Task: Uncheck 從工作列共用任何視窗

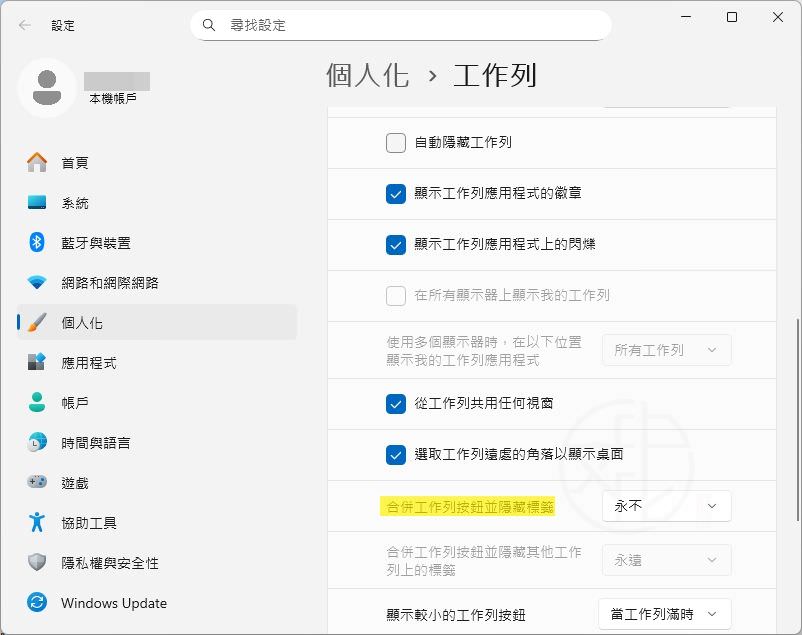Action: coord(396,404)
